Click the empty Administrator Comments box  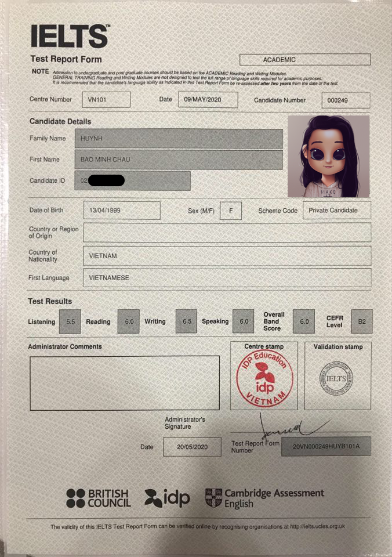[125, 383]
